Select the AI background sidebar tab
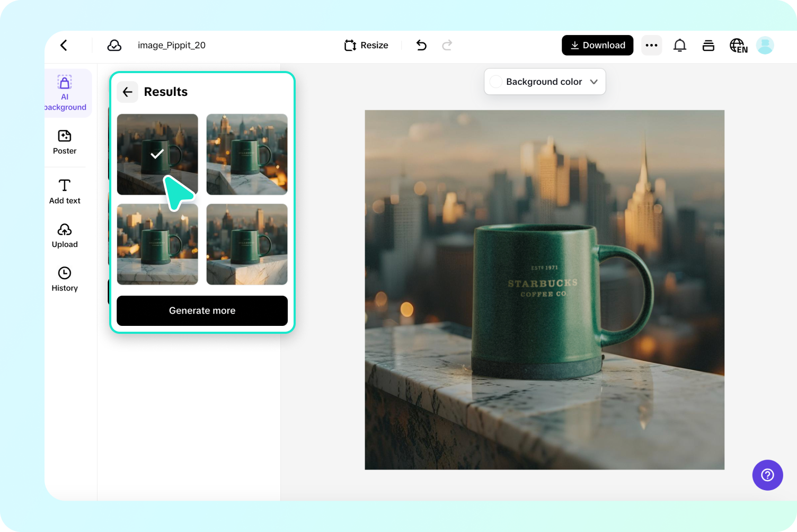Image resolution: width=797 pixels, height=532 pixels. pyautogui.click(x=66, y=93)
